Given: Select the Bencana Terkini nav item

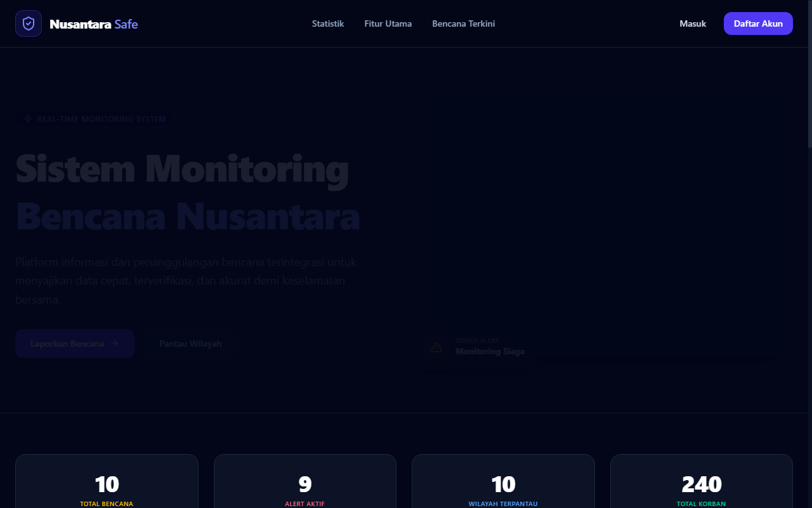Looking at the screenshot, I should [x=464, y=23].
